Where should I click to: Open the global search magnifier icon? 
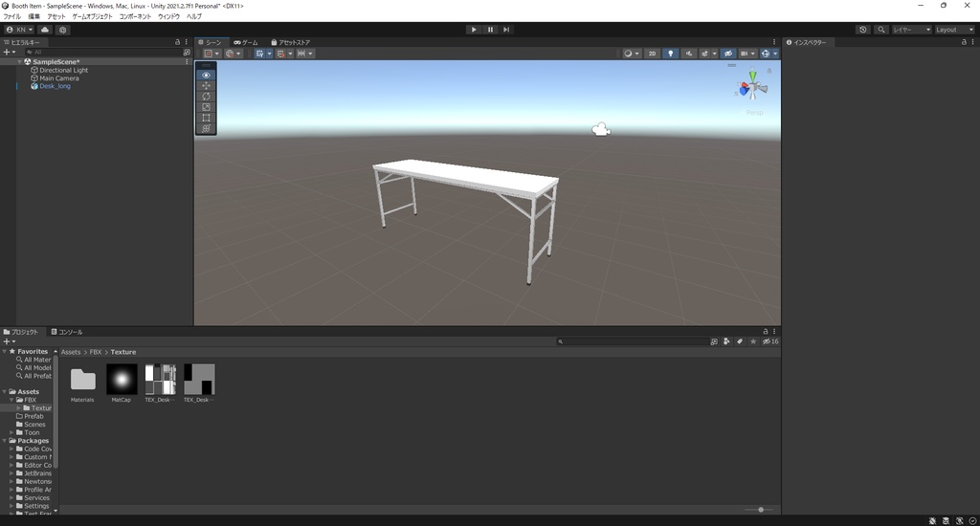click(881, 30)
